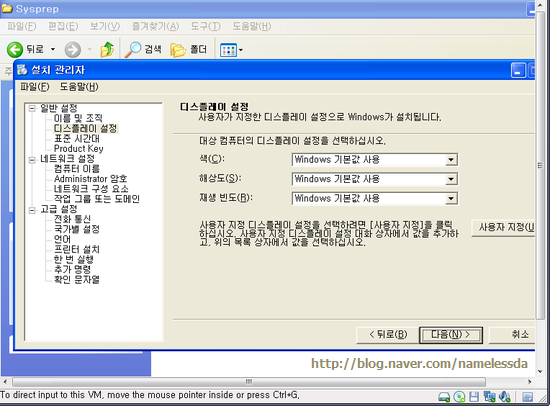The image size is (550, 406).
Task: Click the vertical scrollbar thumb
Action: (540, 166)
